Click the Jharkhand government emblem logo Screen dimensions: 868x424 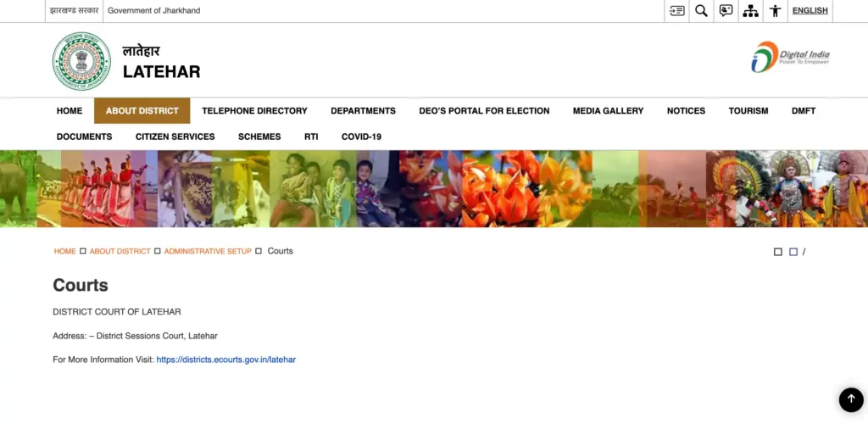click(81, 61)
